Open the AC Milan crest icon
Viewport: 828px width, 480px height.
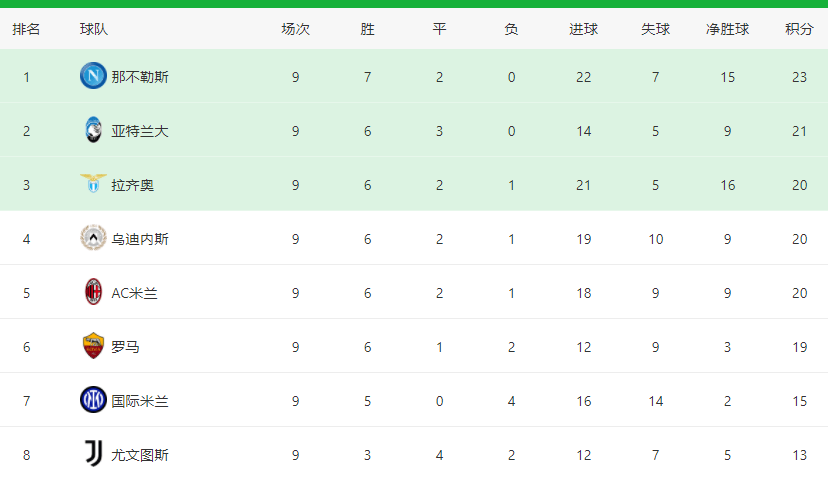point(93,291)
